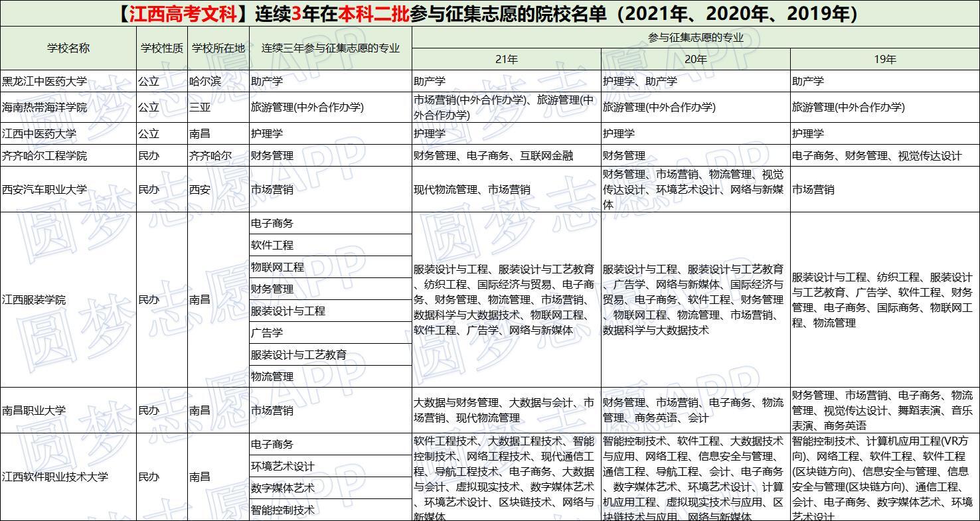Screen dimensions: 980x521
Task: Select the 学校性质 column header
Action: click(162, 48)
